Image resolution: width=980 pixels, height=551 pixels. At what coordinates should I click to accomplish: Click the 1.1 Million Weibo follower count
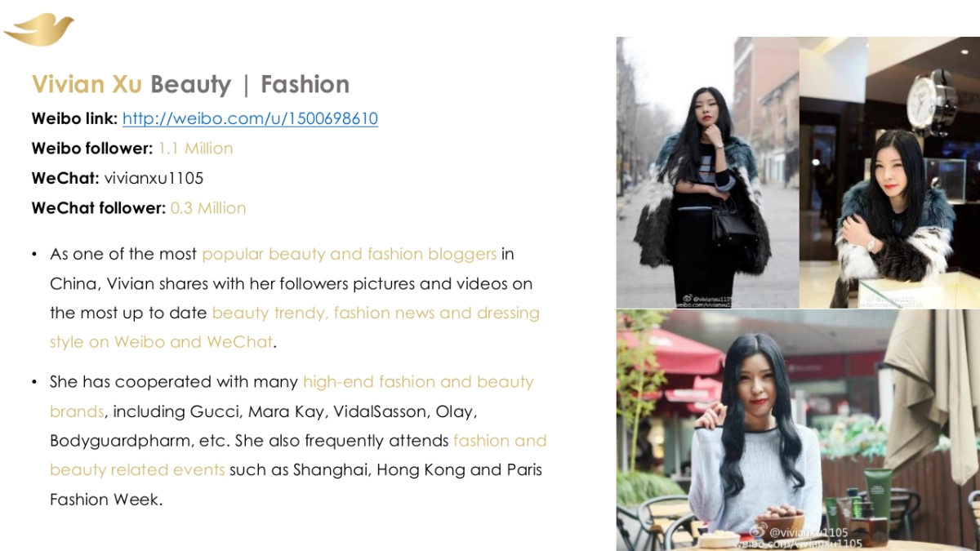coord(195,149)
